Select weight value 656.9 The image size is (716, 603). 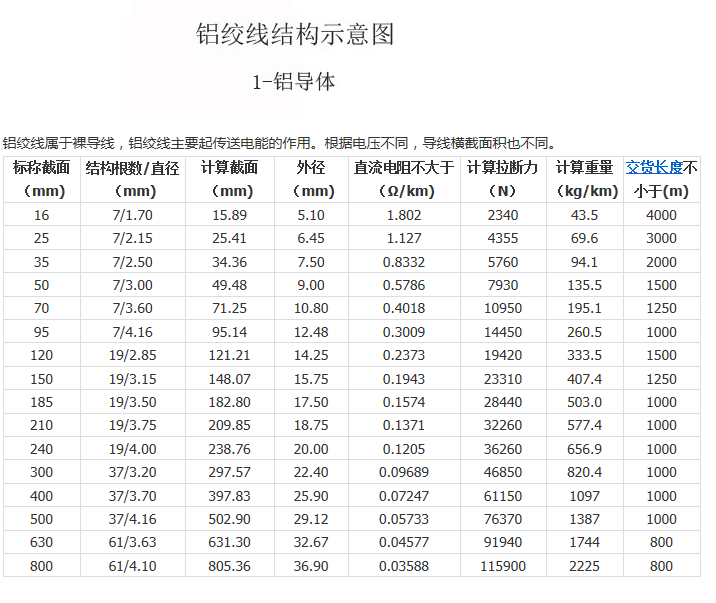584,449
